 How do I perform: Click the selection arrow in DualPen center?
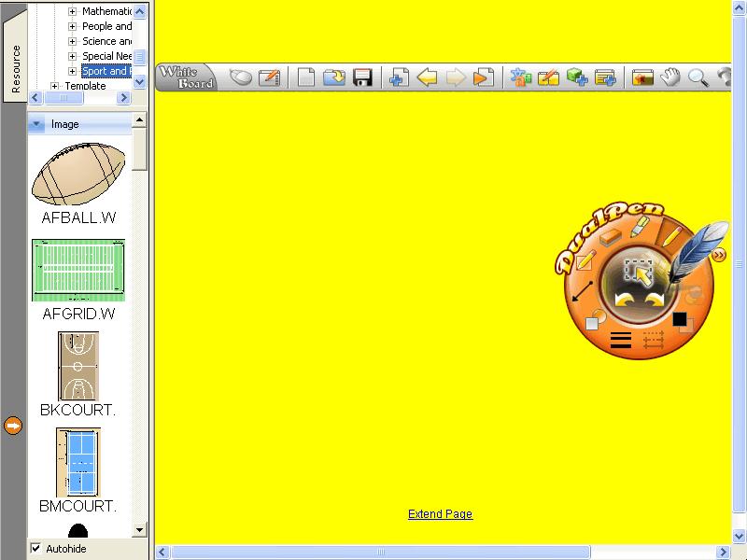639,273
